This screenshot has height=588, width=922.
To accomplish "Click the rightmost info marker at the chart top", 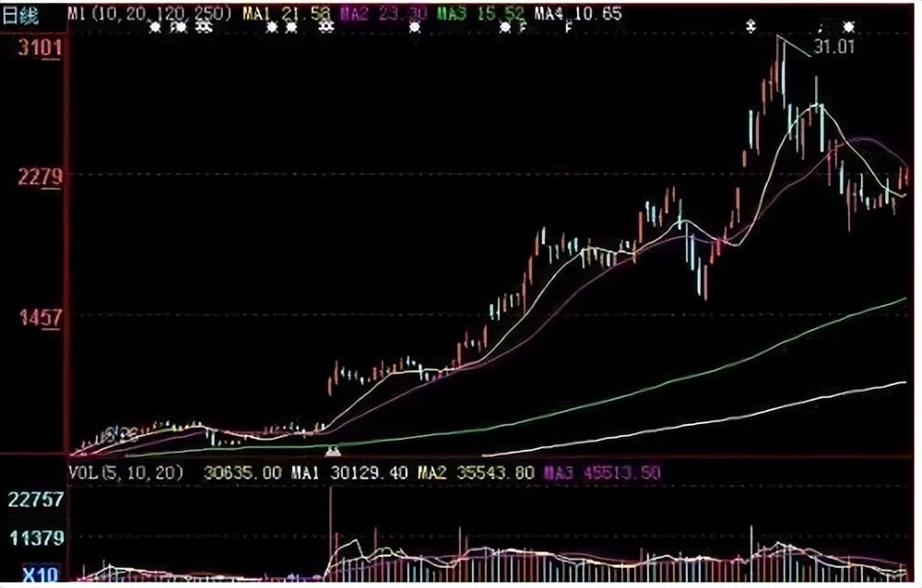I will (x=848, y=27).
